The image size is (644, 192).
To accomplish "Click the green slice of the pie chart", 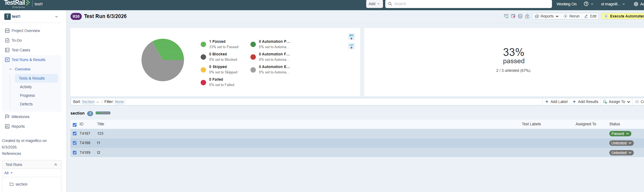I will click(170, 50).
